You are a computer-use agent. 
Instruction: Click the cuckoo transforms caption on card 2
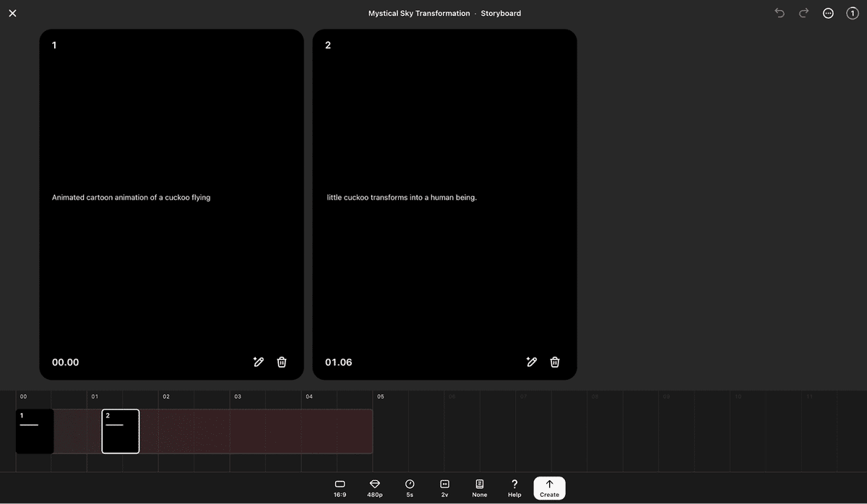(x=402, y=197)
